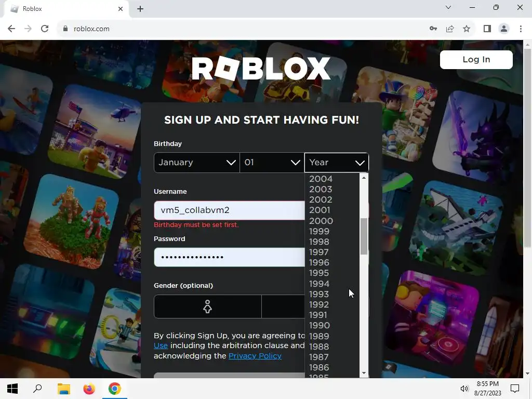
Task: Open saved passwords key icon
Action: pos(433,29)
